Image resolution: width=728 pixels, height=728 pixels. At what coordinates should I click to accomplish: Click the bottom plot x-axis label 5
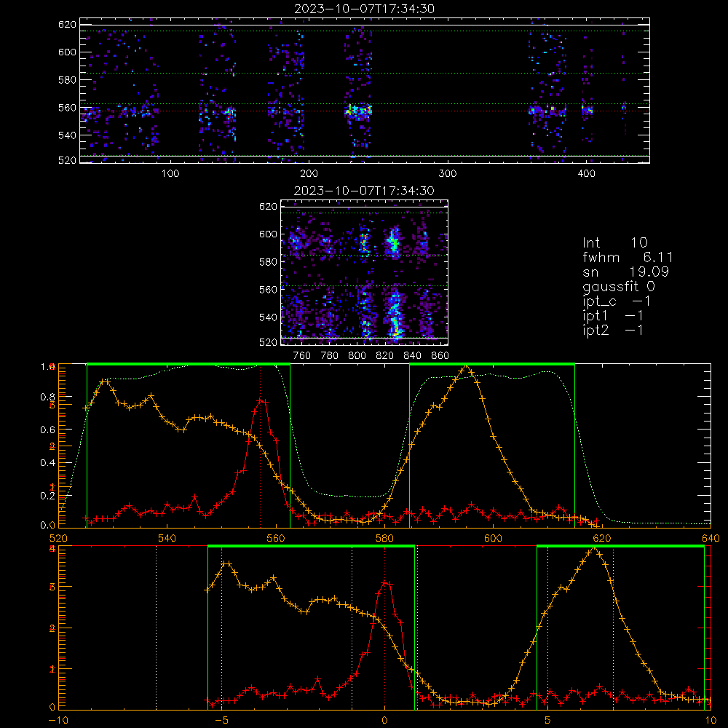547,721
